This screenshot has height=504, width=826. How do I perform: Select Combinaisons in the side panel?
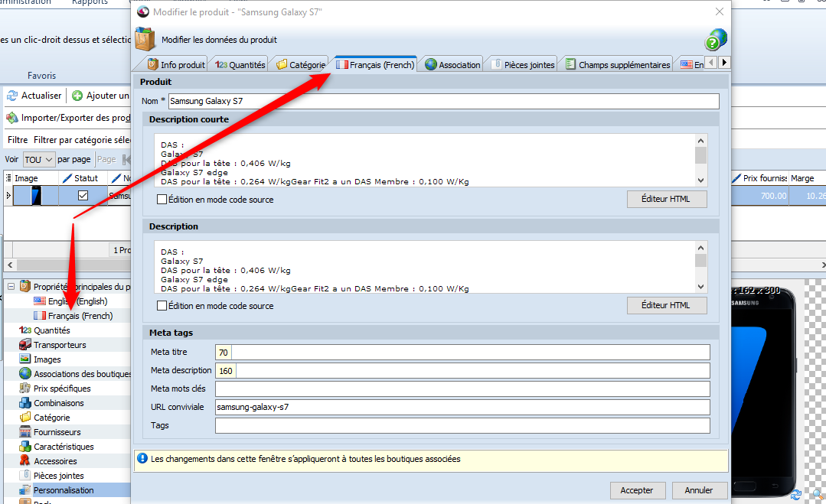click(x=51, y=403)
